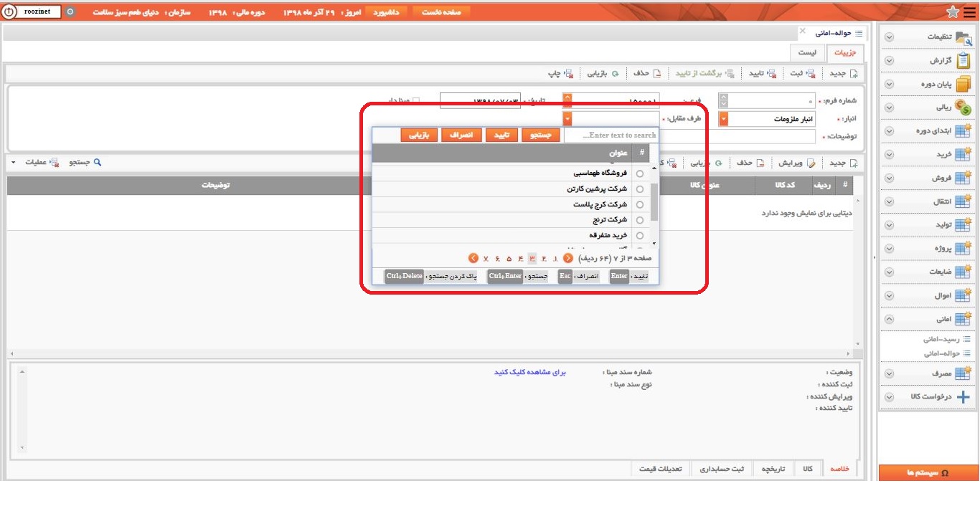The width and height of the screenshot is (980, 529).
Task: Open the انبار dropdown arrow
Action: 723,119
